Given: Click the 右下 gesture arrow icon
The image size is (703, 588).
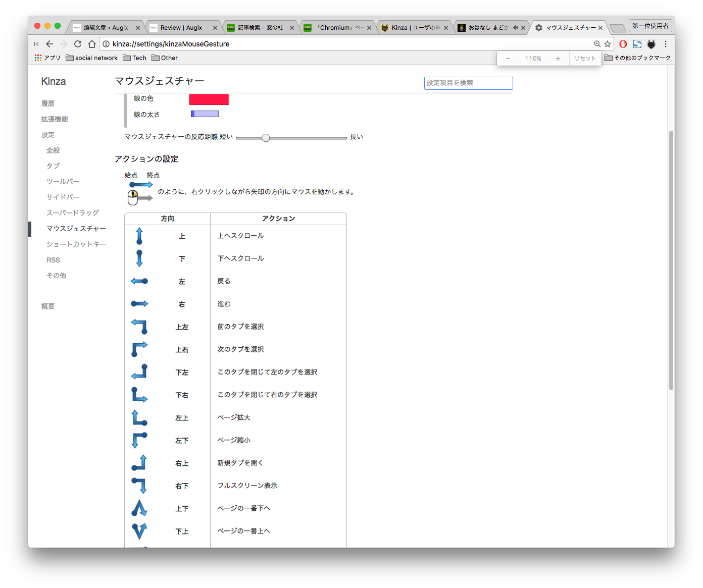Looking at the screenshot, I should point(139,486).
